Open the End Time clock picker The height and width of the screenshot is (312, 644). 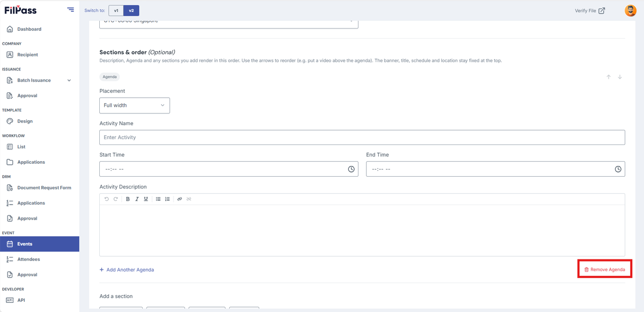618,169
